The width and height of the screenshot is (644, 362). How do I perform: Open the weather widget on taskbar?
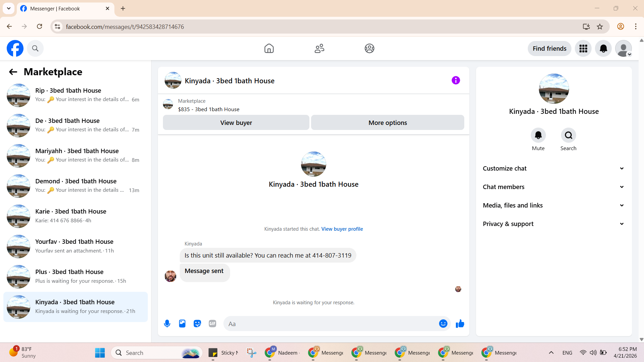point(23,353)
